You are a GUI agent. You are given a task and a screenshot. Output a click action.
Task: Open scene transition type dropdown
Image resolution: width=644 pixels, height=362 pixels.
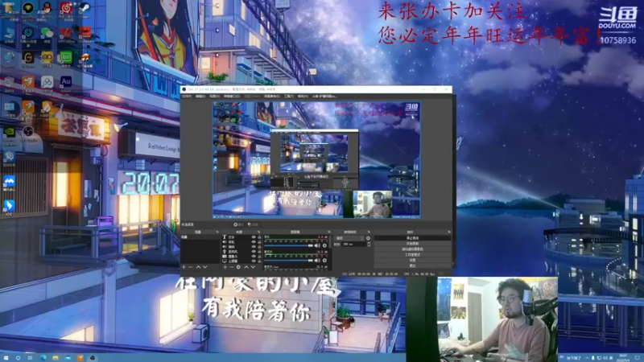pos(349,238)
